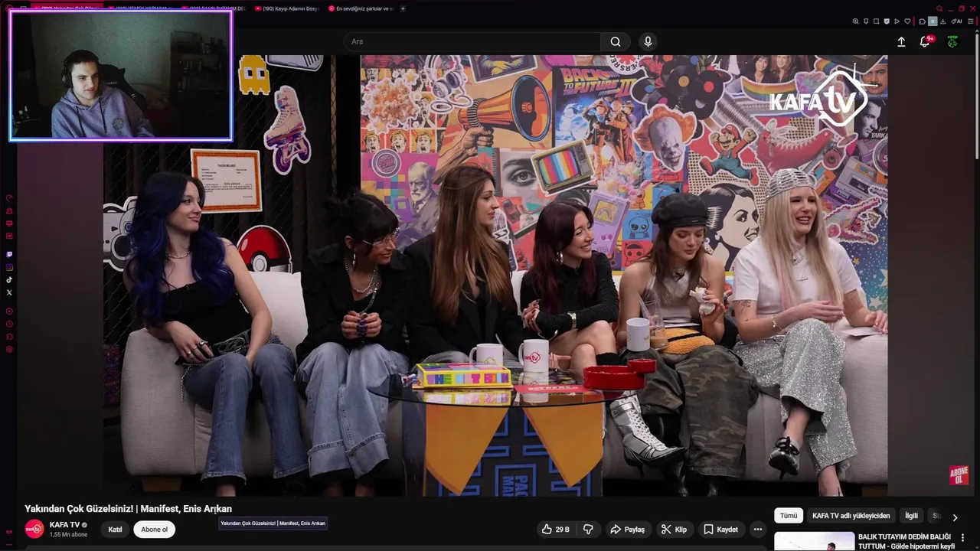Click the zoom magnifier toolbar icon
The width and height of the screenshot is (980, 551).
coord(855,21)
